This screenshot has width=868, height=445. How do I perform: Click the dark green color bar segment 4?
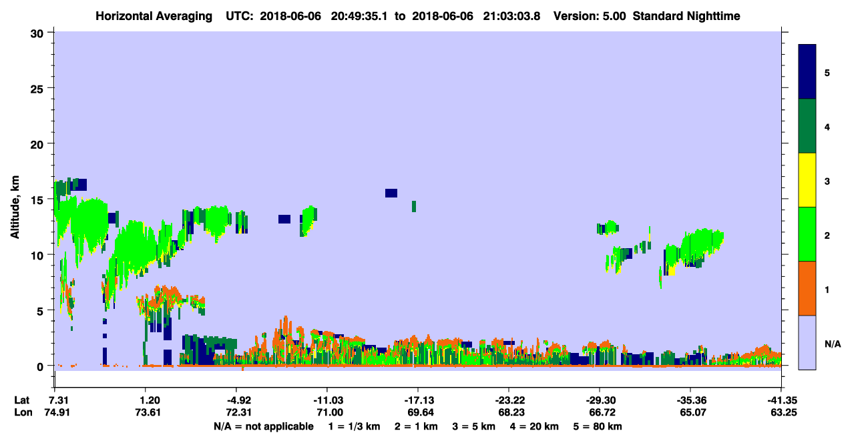coord(807,125)
